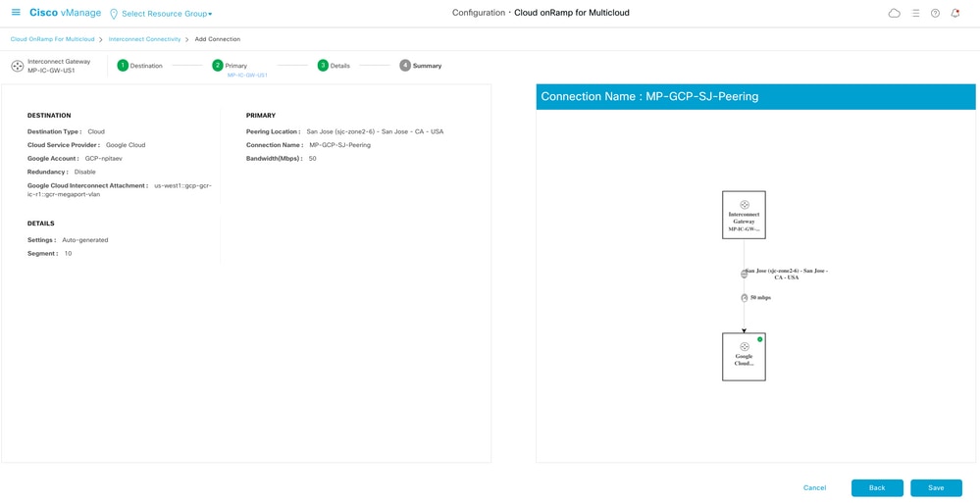Click the 50 mbps label in the diagram

[x=760, y=298]
